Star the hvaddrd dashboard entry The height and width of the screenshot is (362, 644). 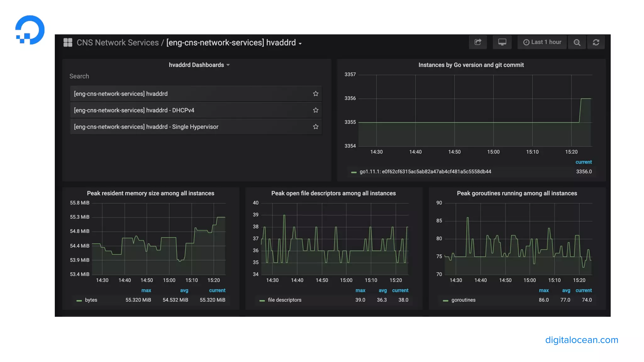point(315,94)
